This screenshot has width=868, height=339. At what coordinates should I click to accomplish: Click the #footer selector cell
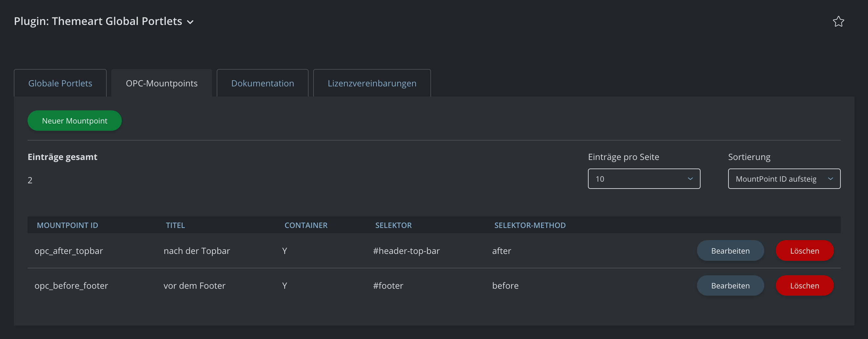[388, 286]
